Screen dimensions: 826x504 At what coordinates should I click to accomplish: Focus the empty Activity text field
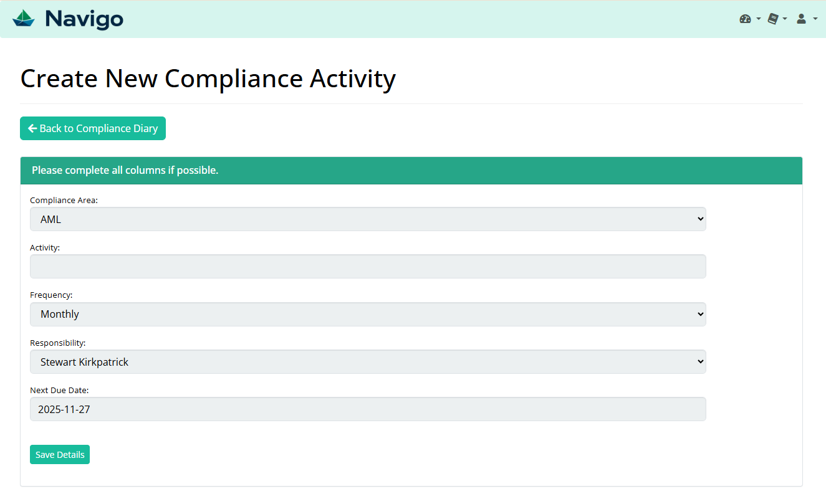[x=368, y=267]
